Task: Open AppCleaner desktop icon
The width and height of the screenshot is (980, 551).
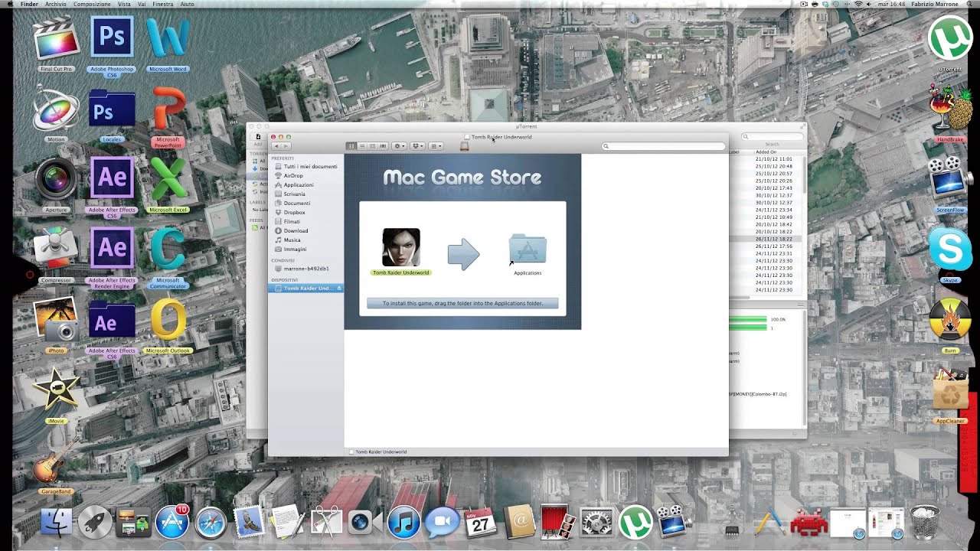Action: point(950,391)
